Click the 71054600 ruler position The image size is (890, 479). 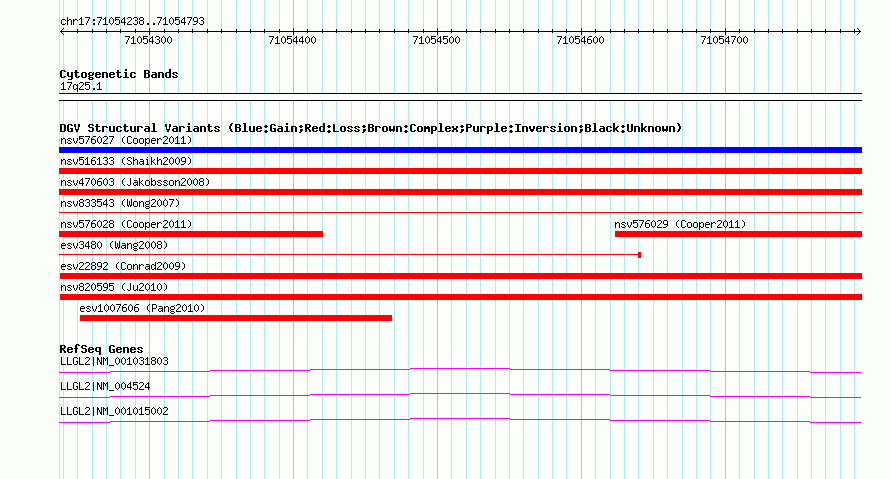coord(580,40)
